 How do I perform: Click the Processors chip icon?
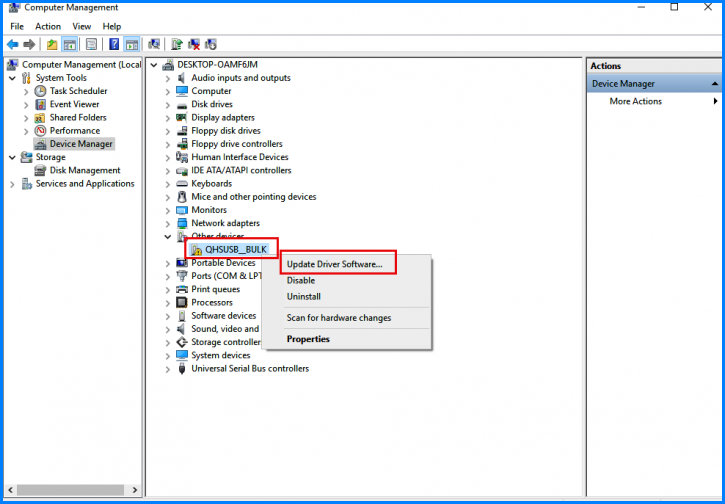pyautogui.click(x=182, y=302)
